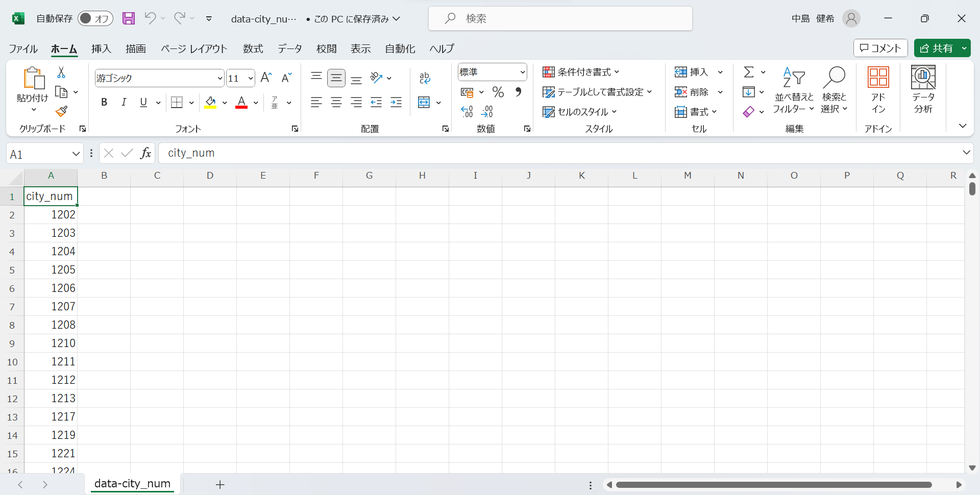
Task: Expand the 条件付き書式 conditional formatting menu
Action: (x=581, y=72)
